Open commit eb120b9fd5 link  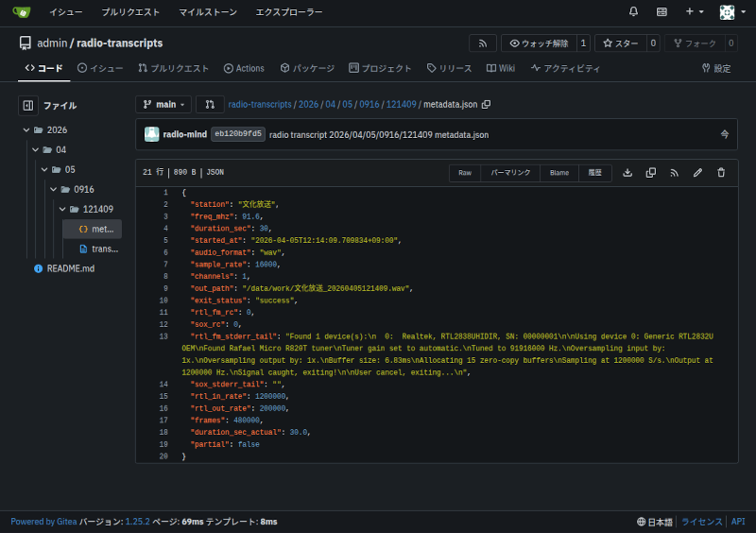237,134
